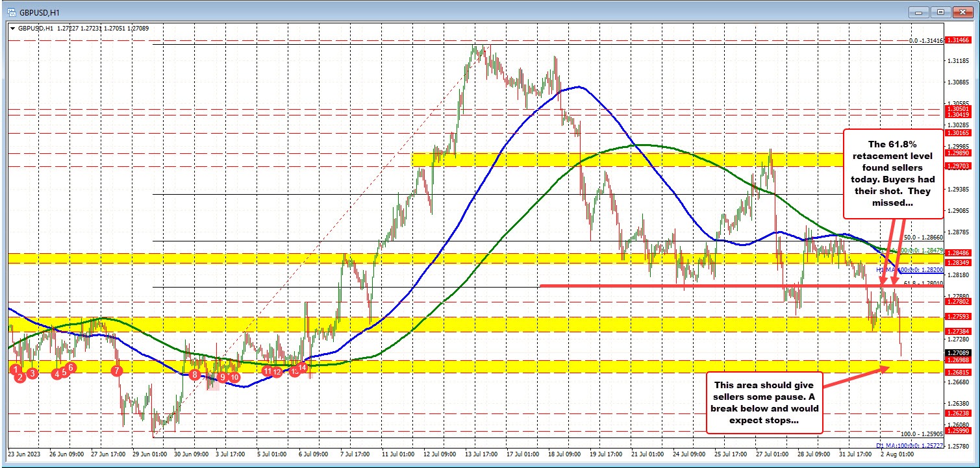Click the D1 MA 100 label bottom right

(x=911, y=445)
